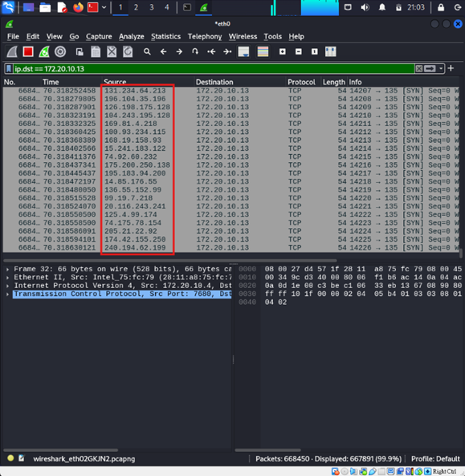
Task: Open the Kali applications menu
Action: tap(8, 7)
